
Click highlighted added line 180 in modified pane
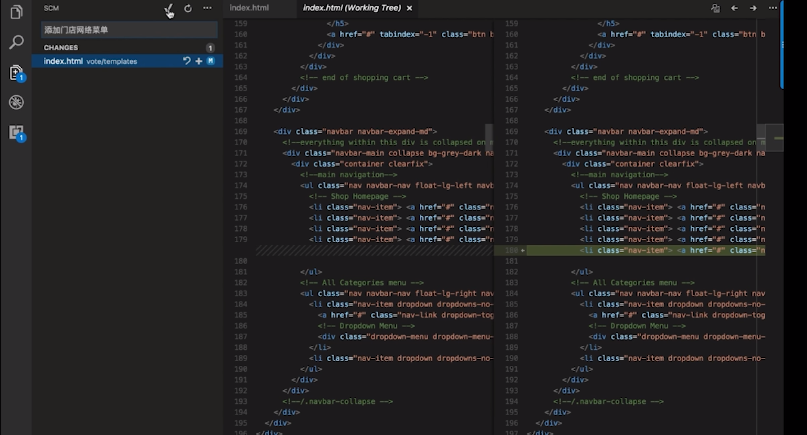[x=645, y=250]
